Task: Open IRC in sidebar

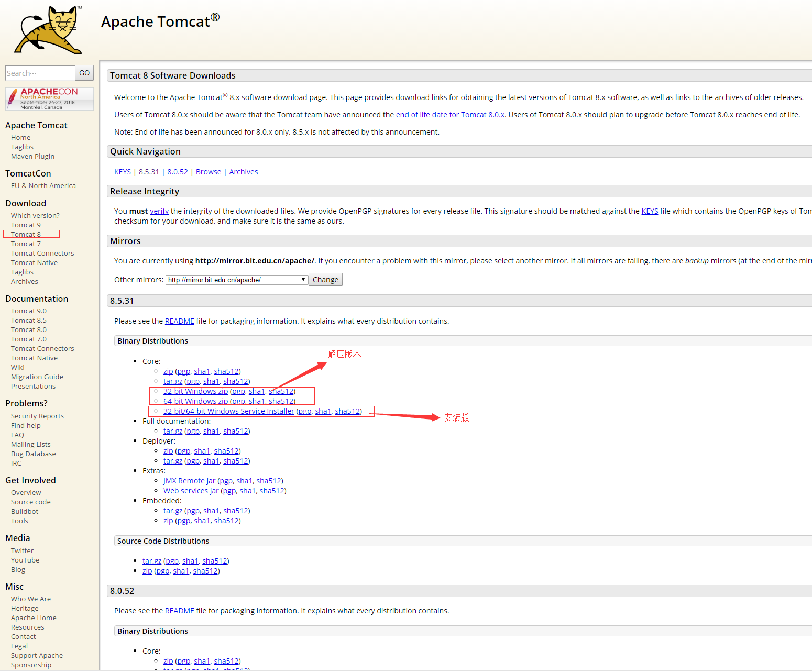Action: point(16,464)
